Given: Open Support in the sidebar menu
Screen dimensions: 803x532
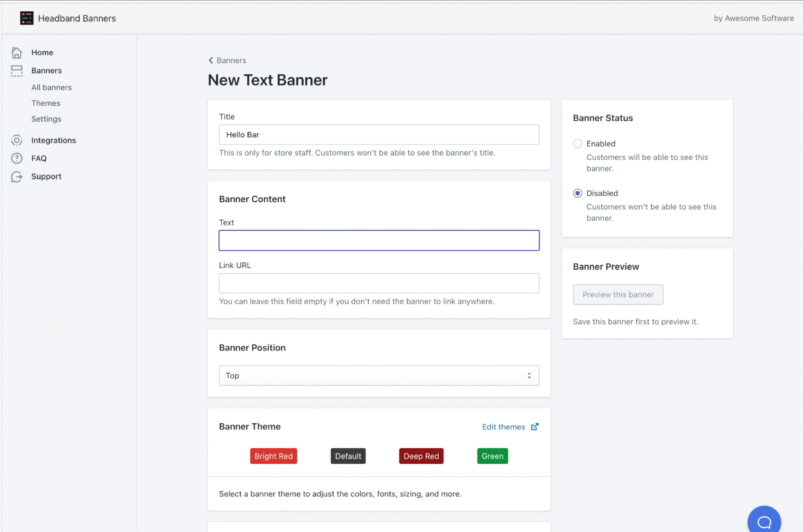Looking at the screenshot, I should pos(46,176).
